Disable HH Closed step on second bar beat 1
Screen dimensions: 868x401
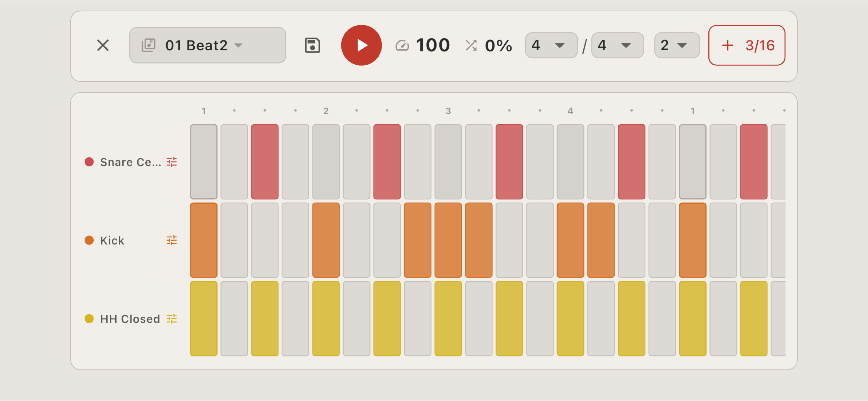692,319
